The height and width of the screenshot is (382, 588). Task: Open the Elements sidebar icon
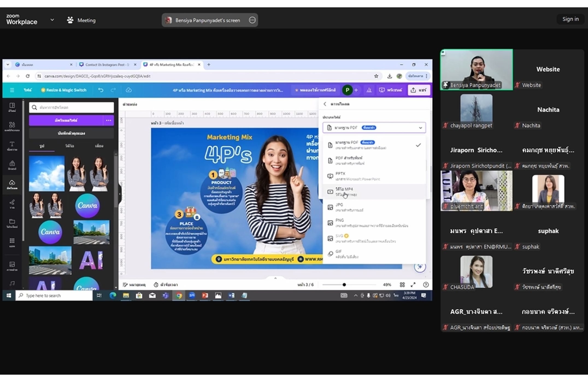click(12, 126)
